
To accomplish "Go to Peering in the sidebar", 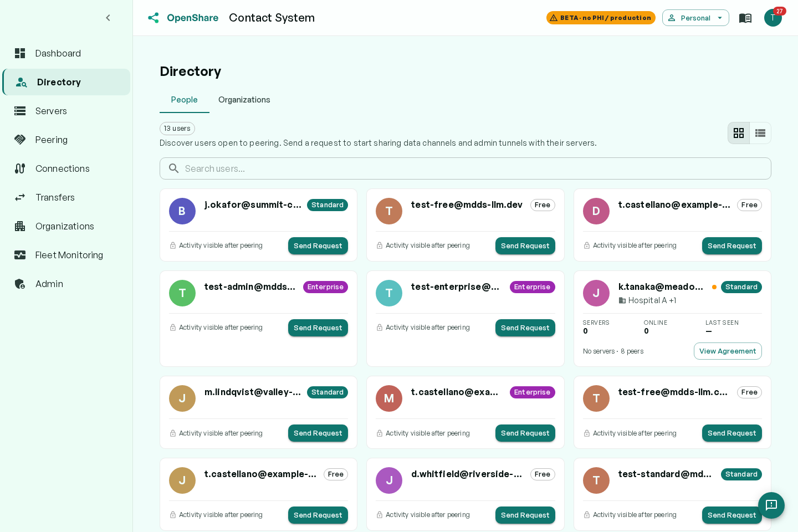I will (66, 140).
